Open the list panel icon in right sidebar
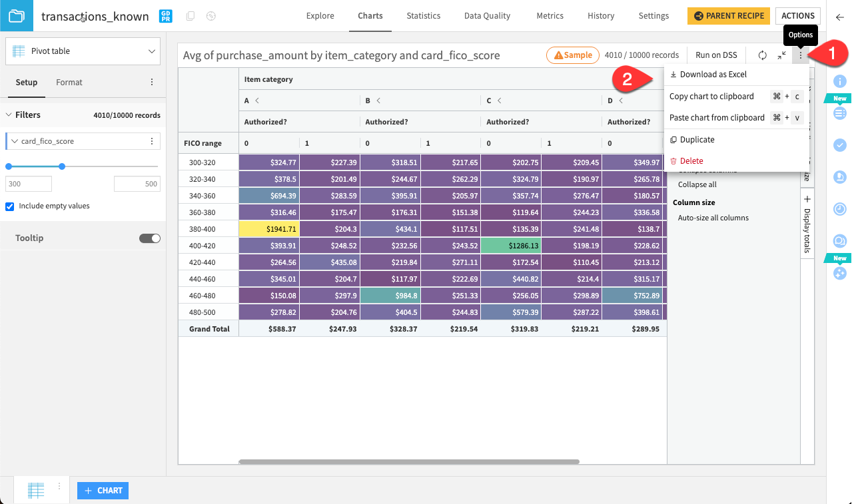Image resolution: width=852 pixels, height=504 pixels. [840, 113]
